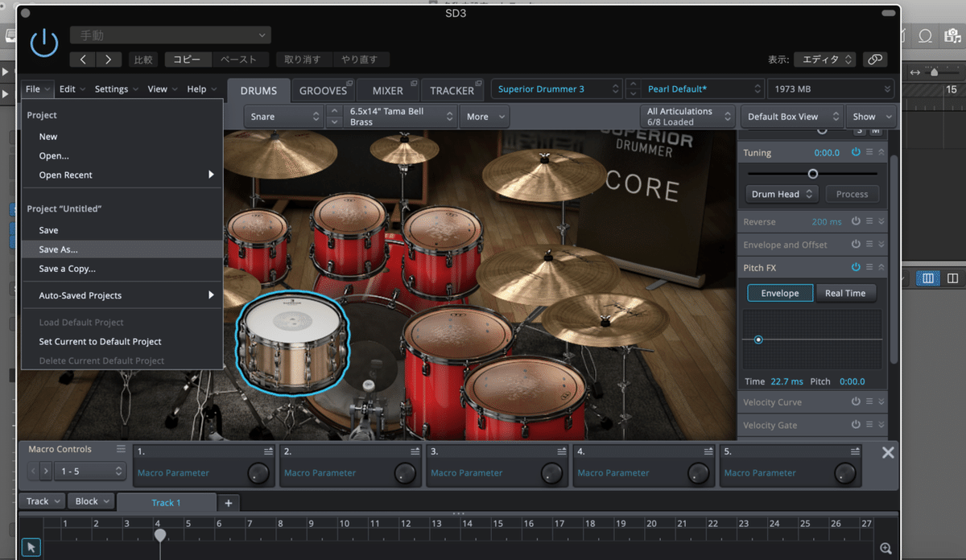The width and height of the screenshot is (966, 560).
Task: Click the Process button in the Tuning section
Action: (852, 194)
